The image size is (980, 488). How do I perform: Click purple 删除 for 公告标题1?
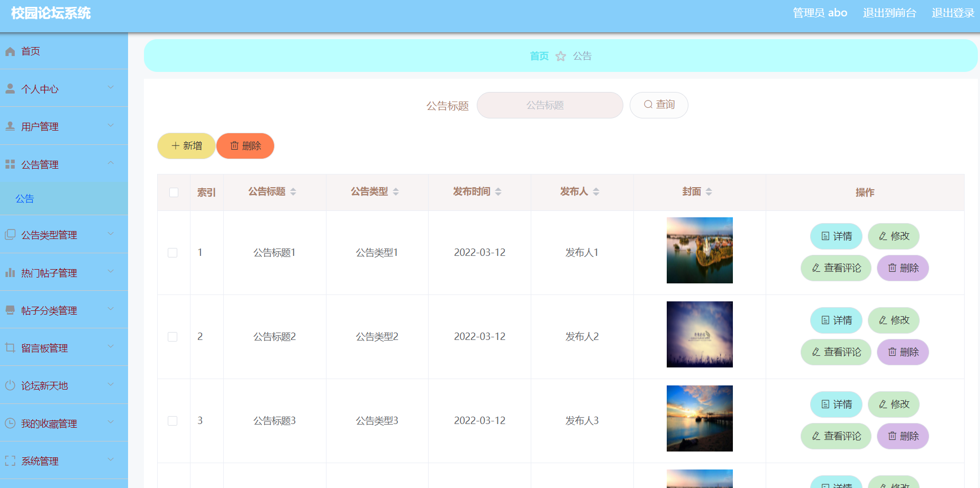(x=903, y=268)
